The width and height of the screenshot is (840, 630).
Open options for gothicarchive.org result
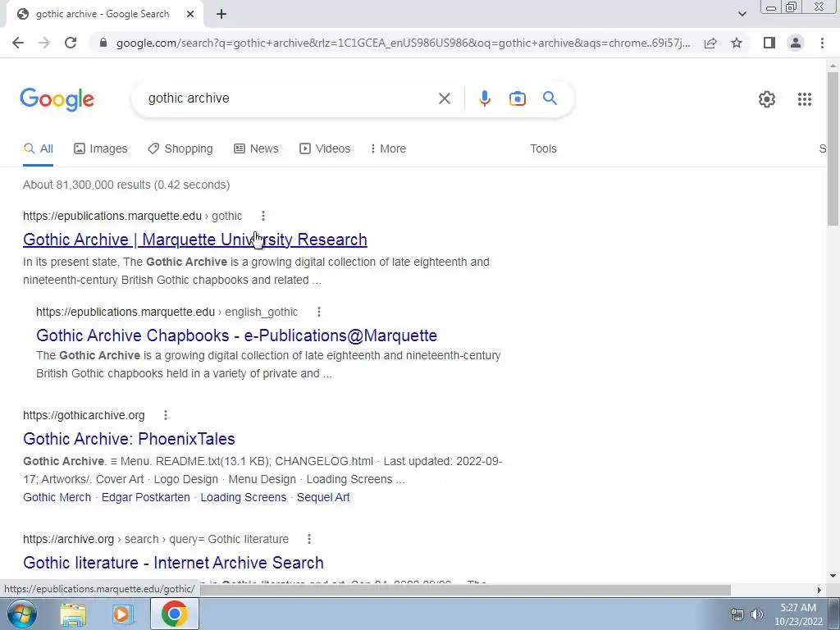[x=166, y=415]
